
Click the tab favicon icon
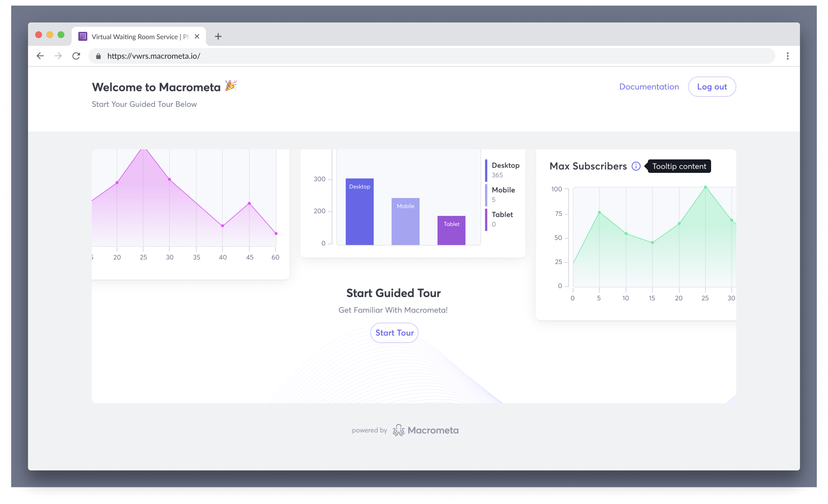click(x=83, y=36)
